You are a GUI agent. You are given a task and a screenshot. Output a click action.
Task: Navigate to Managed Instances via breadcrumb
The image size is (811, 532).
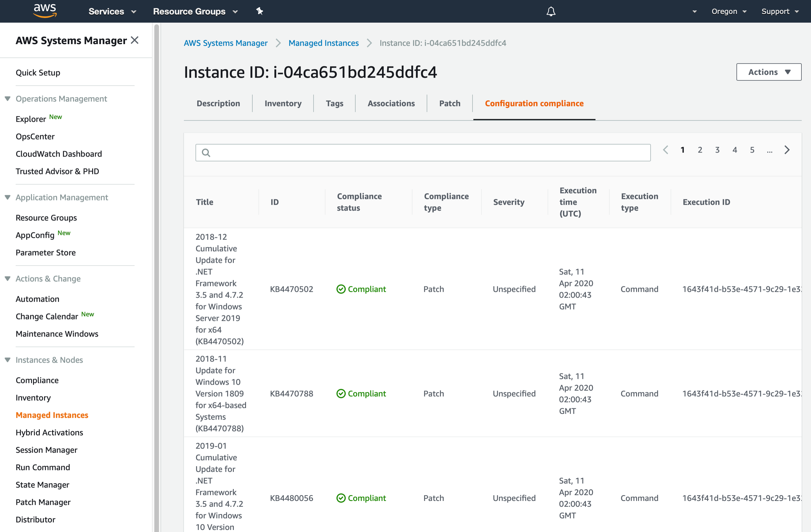point(323,43)
